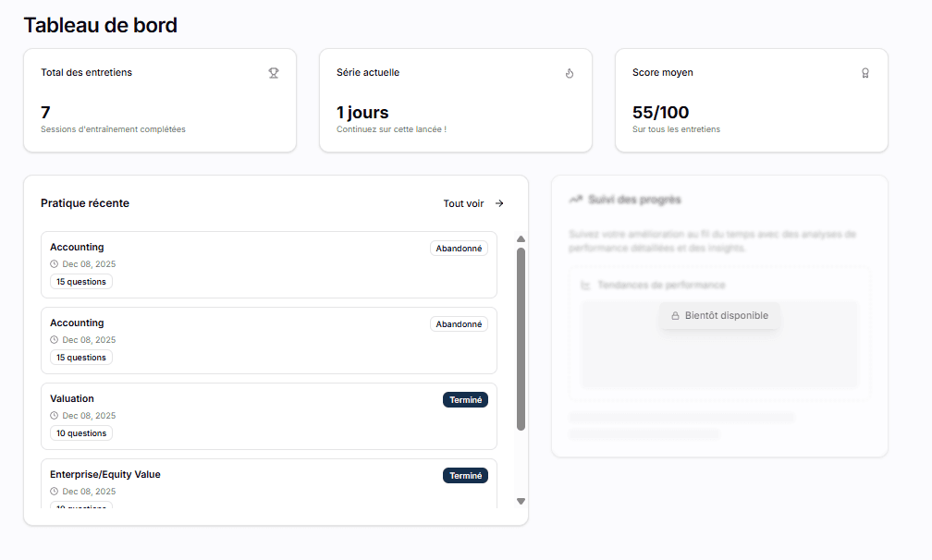The width and height of the screenshot is (932, 560).
Task: Click the Terminé badge on the Valuation entry
Action: click(465, 400)
